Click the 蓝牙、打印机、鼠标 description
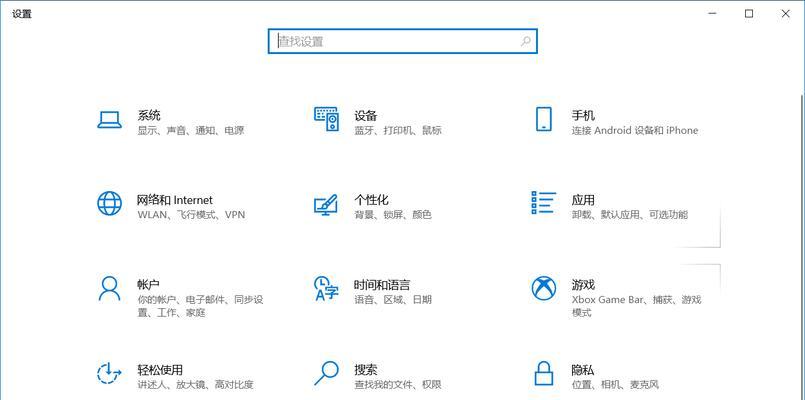 tap(398, 130)
